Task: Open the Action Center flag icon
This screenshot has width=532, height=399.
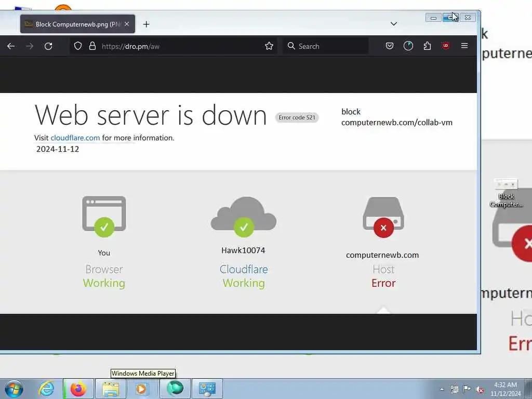Action: pos(467,389)
